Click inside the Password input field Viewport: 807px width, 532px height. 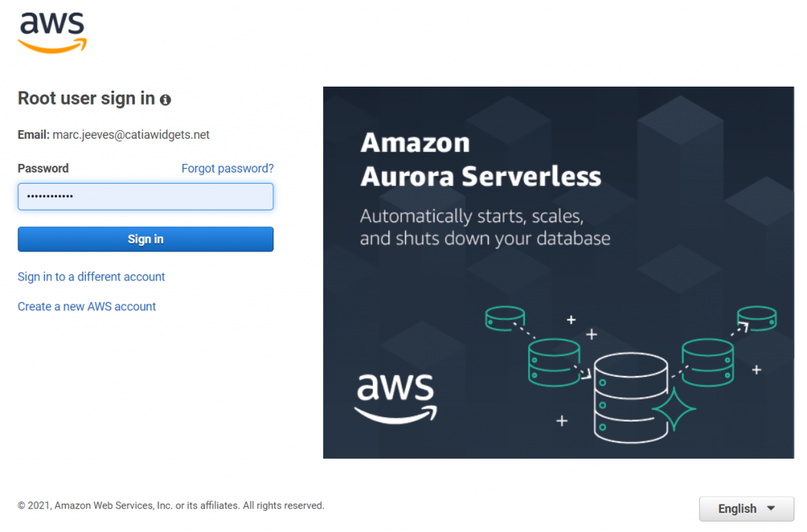coord(146,196)
